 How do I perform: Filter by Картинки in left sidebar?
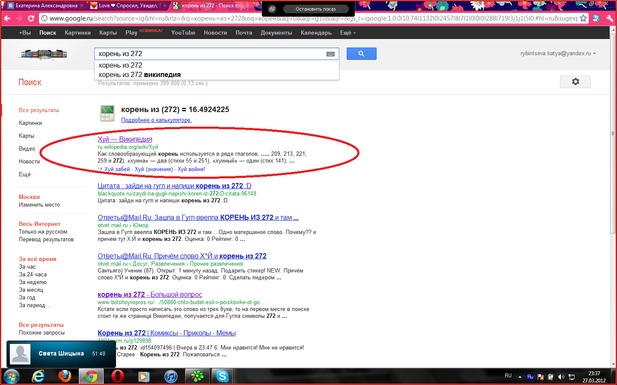coord(30,123)
